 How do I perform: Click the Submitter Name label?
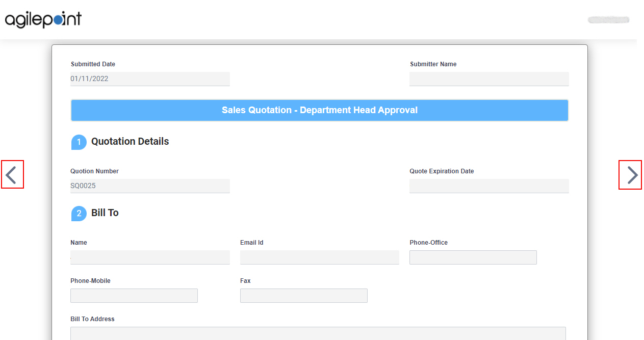tap(433, 64)
